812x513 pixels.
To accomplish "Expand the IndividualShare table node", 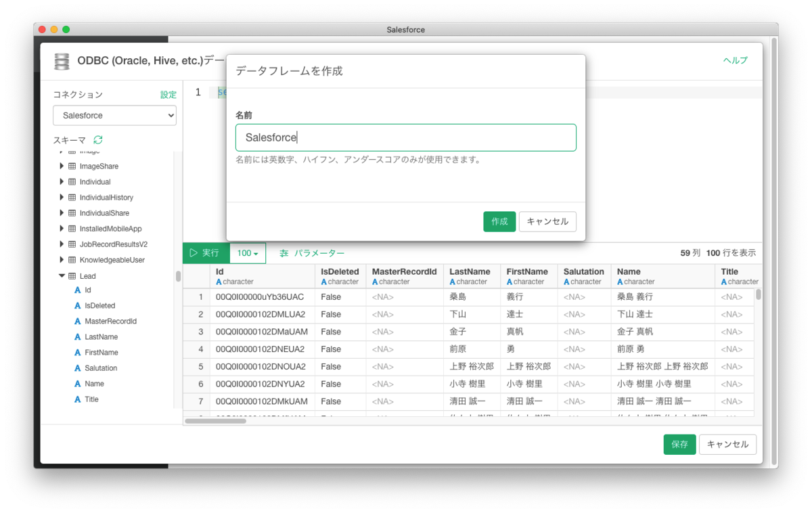I will click(x=62, y=213).
